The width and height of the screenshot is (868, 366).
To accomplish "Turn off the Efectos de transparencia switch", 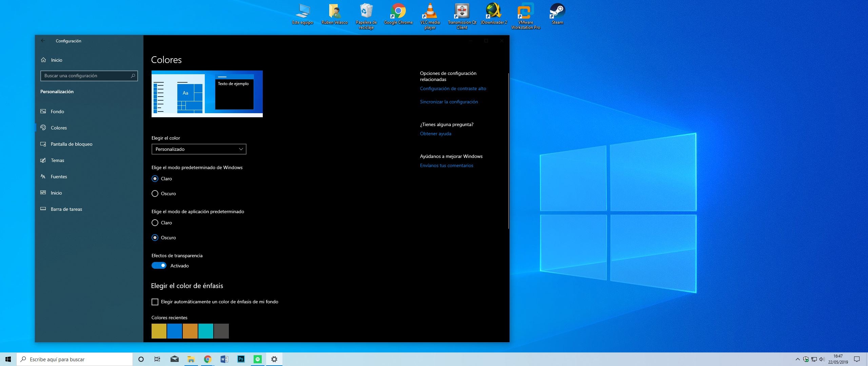I will click(x=159, y=266).
